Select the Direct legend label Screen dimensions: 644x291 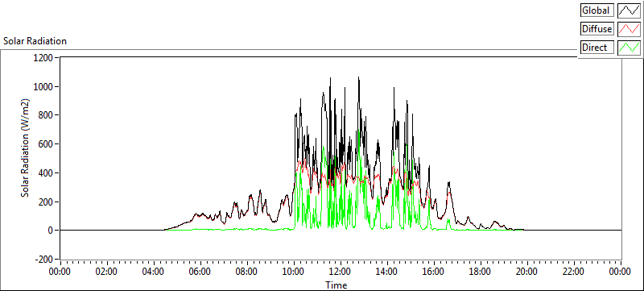[x=597, y=48]
